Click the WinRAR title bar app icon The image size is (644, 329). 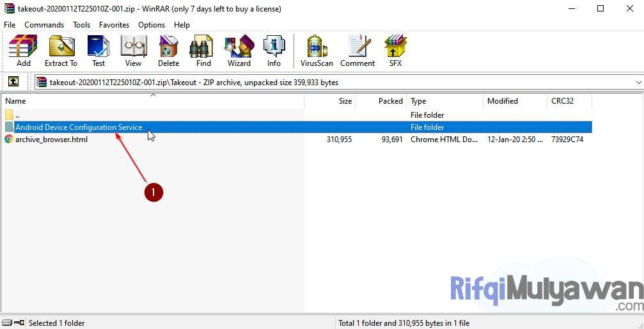tap(9, 8)
